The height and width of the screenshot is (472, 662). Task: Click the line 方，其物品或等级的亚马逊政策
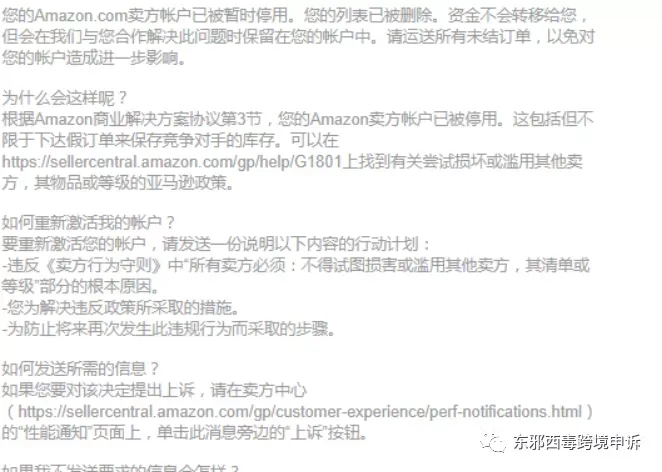tap(118, 183)
